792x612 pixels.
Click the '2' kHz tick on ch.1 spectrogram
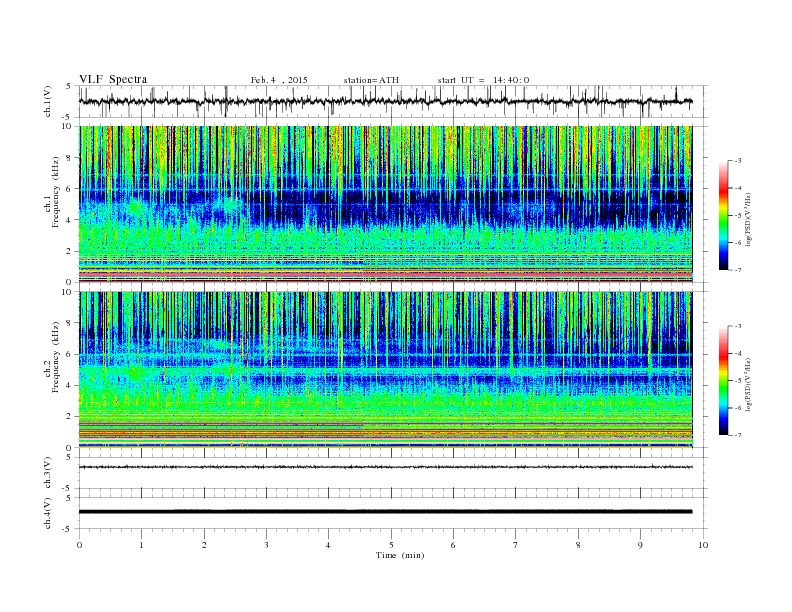[69, 251]
